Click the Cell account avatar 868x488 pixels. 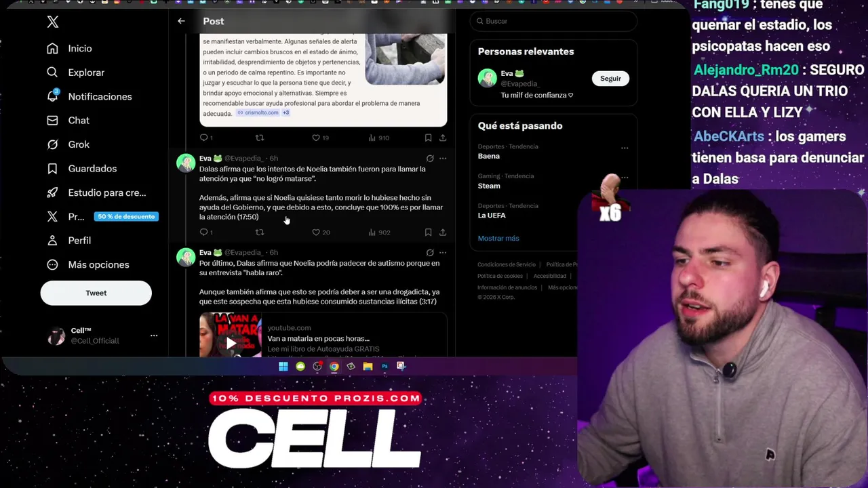pos(56,335)
